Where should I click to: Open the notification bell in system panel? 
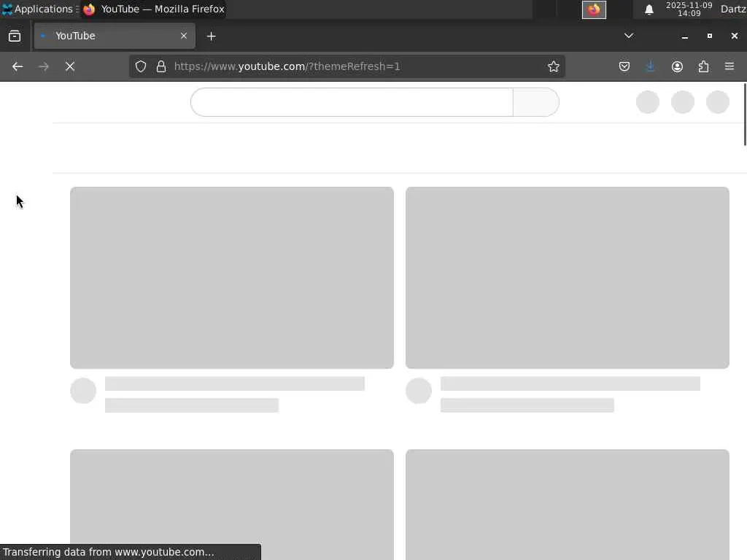649,9
